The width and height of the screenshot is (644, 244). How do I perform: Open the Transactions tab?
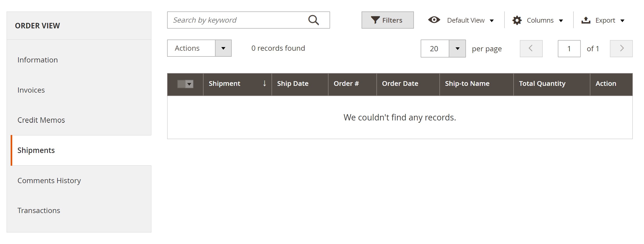tap(39, 210)
